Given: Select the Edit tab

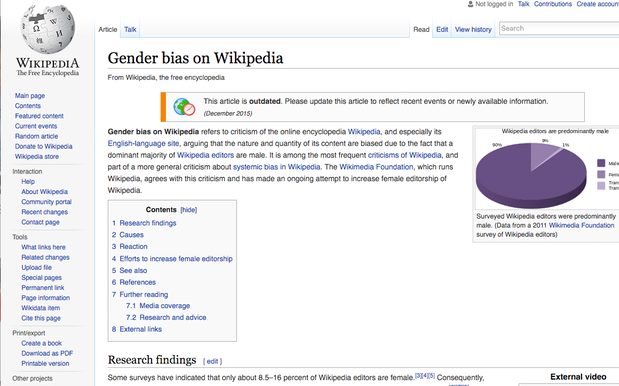Looking at the screenshot, I should [x=442, y=29].
